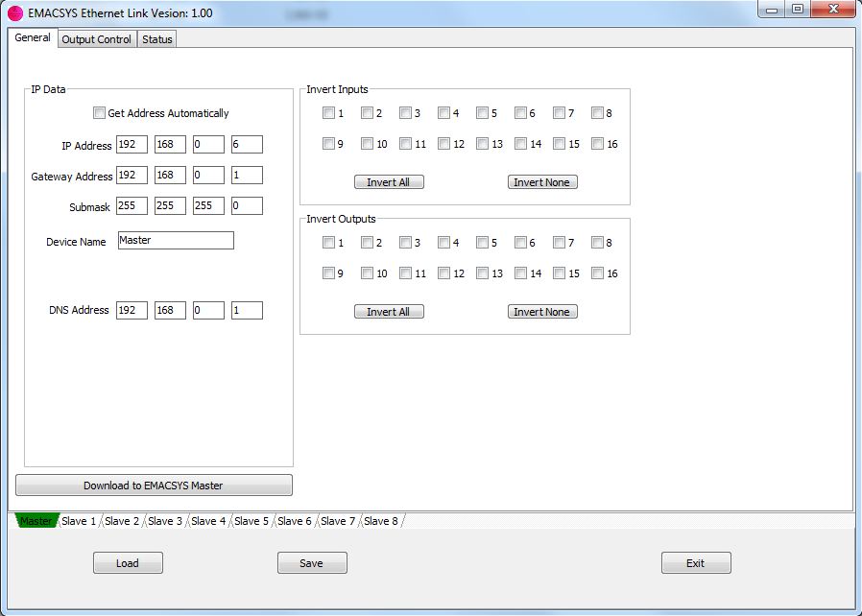Check Invert Inputs checkbox 1

(x=328, y=113)
